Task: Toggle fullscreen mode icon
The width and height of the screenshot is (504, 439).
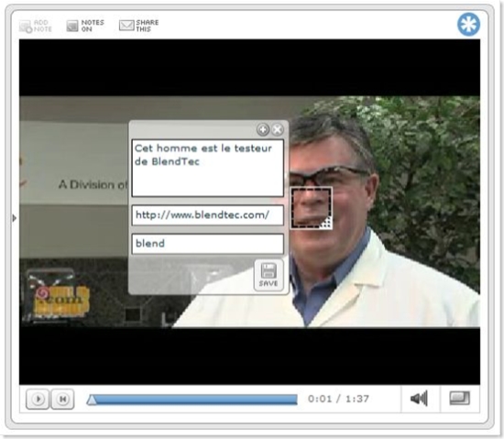Action: pos(459,398)
